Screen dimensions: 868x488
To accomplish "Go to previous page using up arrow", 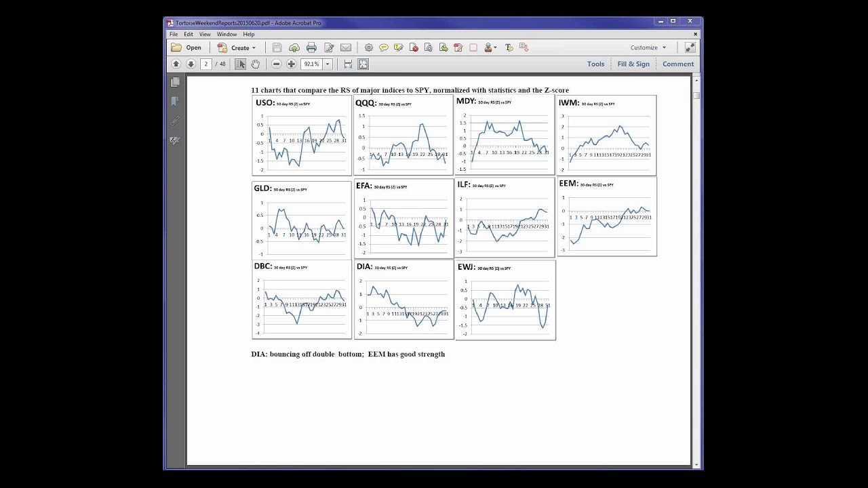I will click(x=176, y=64).
